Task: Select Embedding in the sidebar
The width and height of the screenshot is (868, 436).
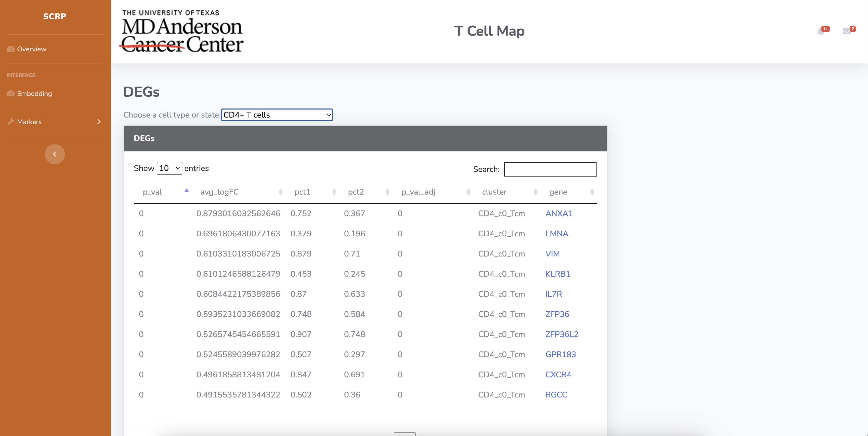Action: pyautogui.click(x=34, y=94)
